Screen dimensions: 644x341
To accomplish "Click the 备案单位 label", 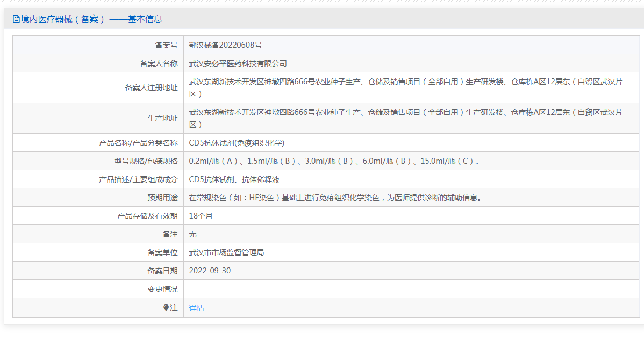I will pyautogui.click(x=163, y=252).
